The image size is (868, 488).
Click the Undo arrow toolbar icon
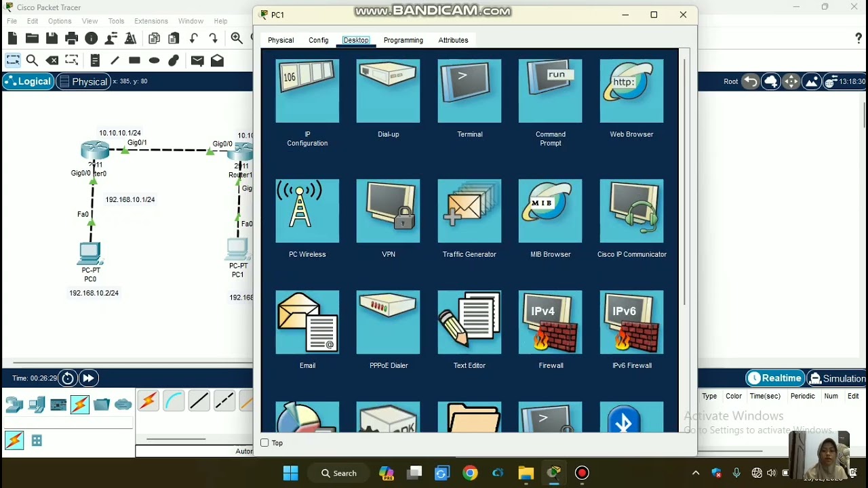pyautogui.click(x=193, y=39)
